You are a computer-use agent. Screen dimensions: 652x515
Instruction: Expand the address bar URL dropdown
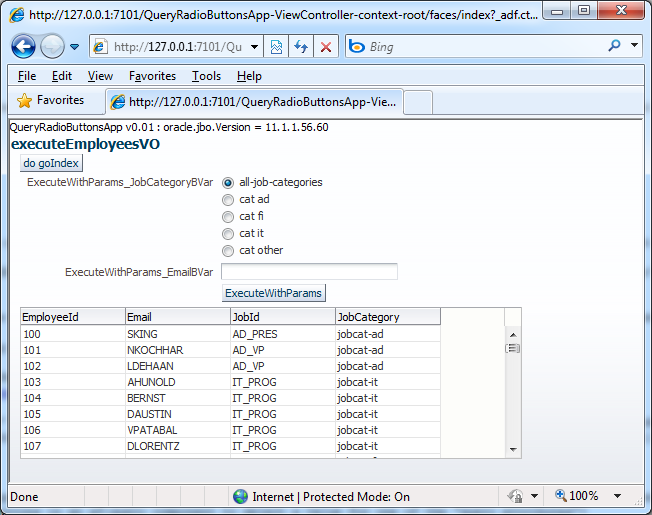point(254,47)
